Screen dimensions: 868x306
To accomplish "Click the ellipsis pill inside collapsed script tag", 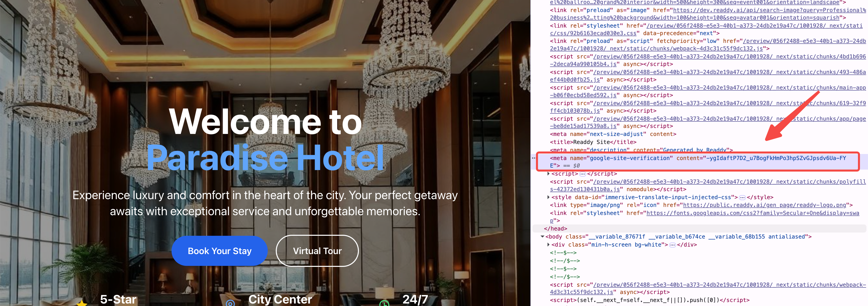I will tap(583, 174).
